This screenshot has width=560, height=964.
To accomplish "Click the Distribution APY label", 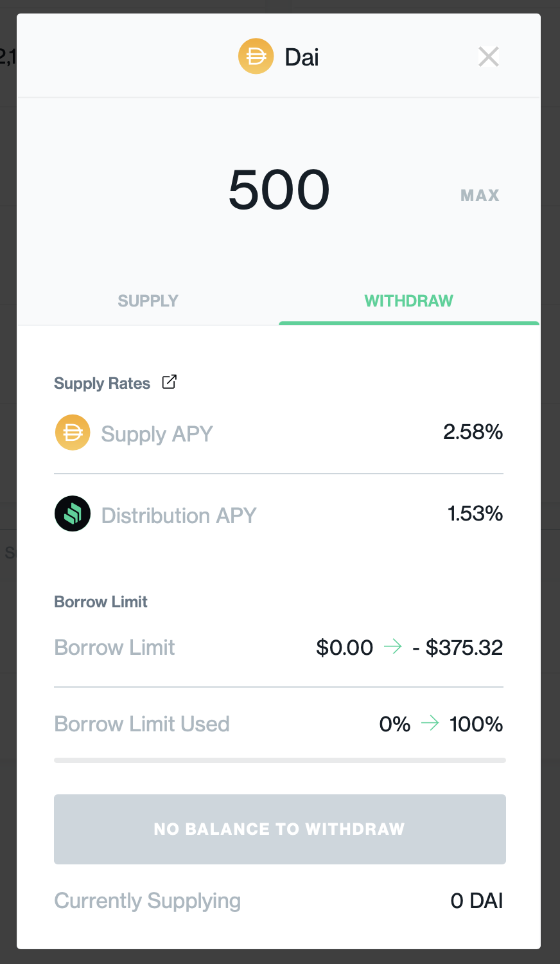I will click(179, 515).
